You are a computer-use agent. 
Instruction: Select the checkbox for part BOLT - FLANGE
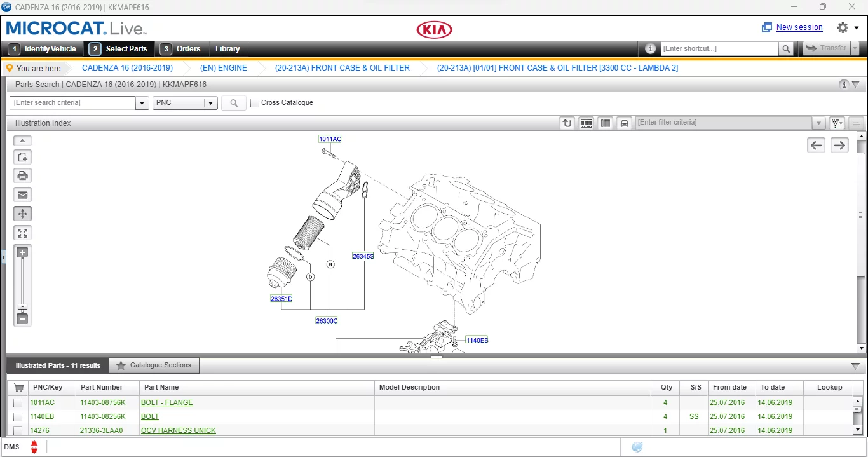pyautogui.click(x=17, y=402)
